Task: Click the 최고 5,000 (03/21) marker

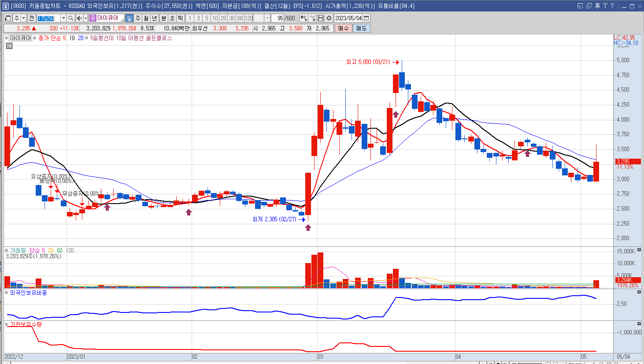Action: click(372, 62)
